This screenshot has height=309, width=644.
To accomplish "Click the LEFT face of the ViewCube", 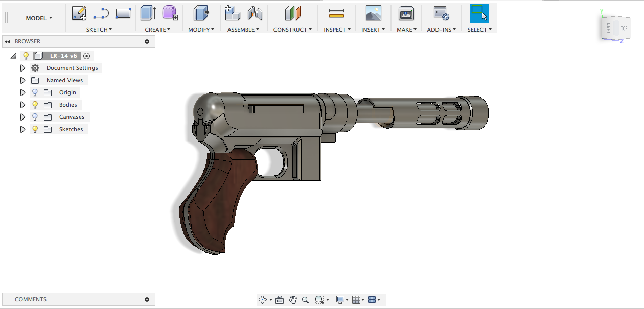I will click(x=609, y=28).
